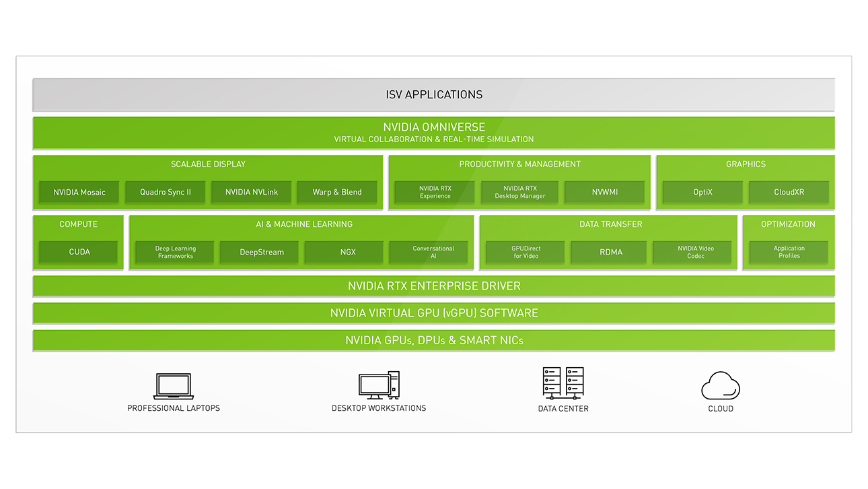Viewport: 868px width, 489px height.
Task: Click the Warp & Blend box
Action: pos(337,192)
